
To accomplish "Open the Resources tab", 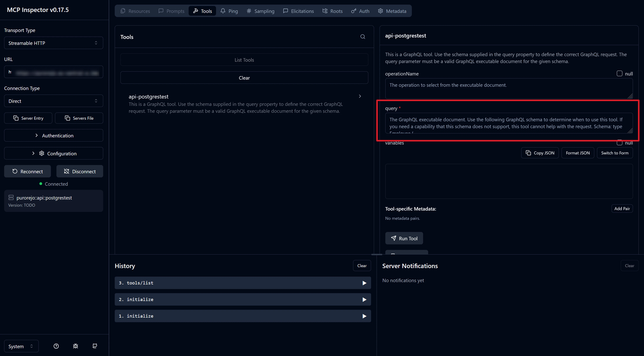I will point(135,11).
